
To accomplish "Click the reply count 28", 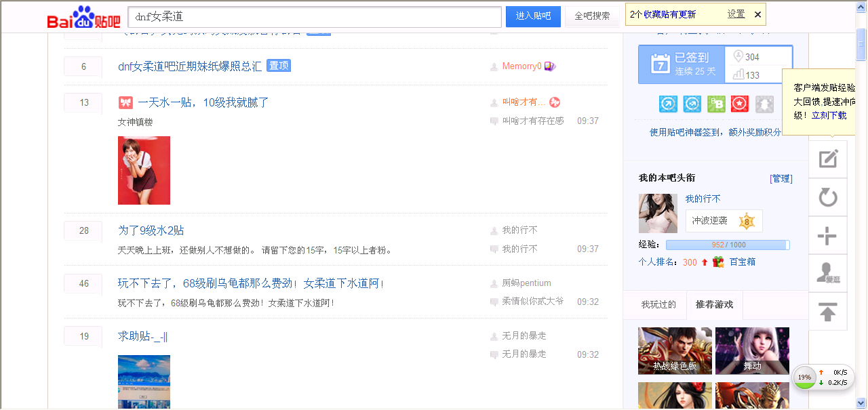I will 83,231.
